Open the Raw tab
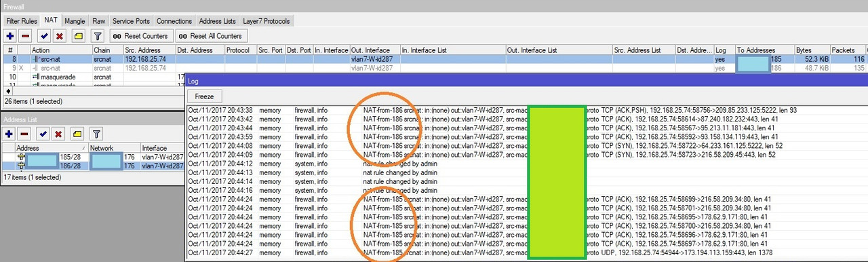The image size is (868, 262). point(99,21)
